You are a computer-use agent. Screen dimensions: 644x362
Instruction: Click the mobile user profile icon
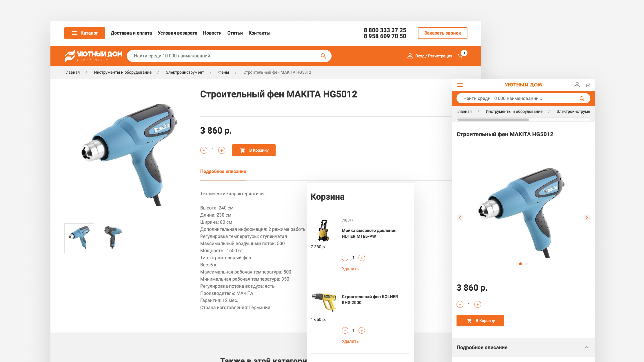(x=577, y=85)
